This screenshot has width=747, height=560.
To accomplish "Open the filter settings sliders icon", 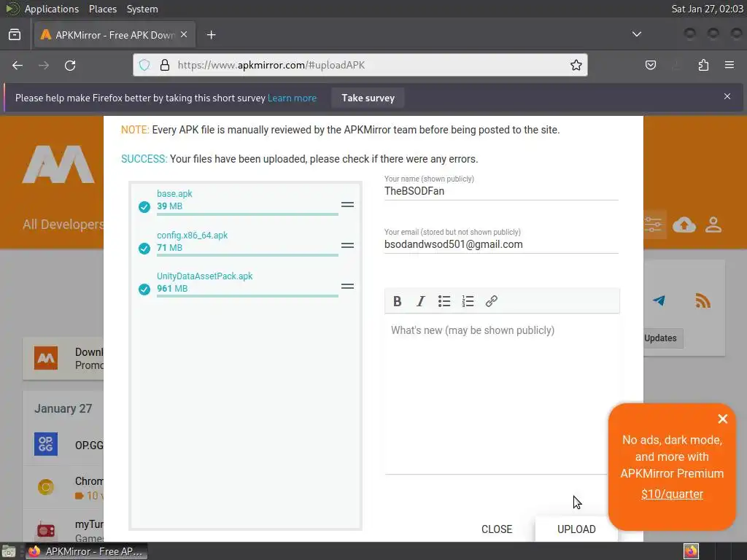I will click(x=653, y=225).
